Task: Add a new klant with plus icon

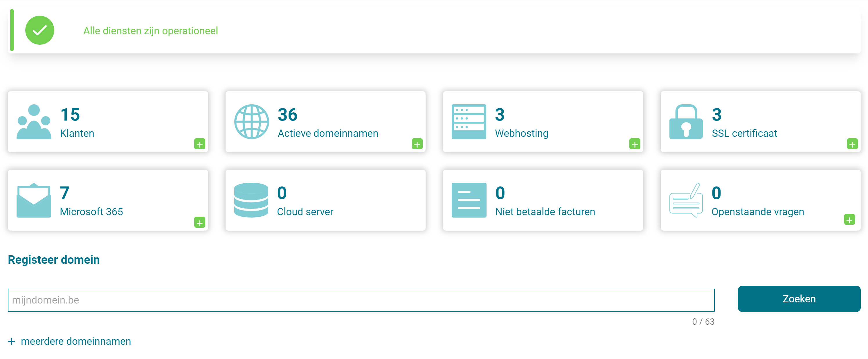Action: [199, 144]
